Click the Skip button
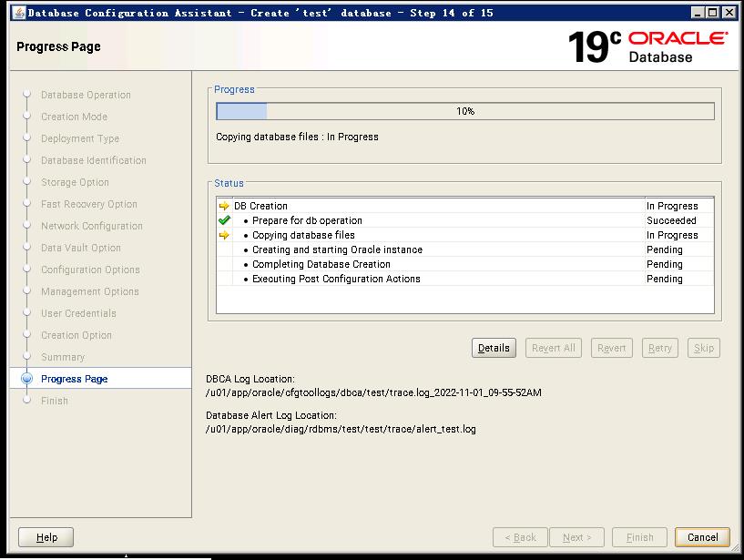This screenshot has height=560, width=744. pyautogui.click(x=704, y=348)
